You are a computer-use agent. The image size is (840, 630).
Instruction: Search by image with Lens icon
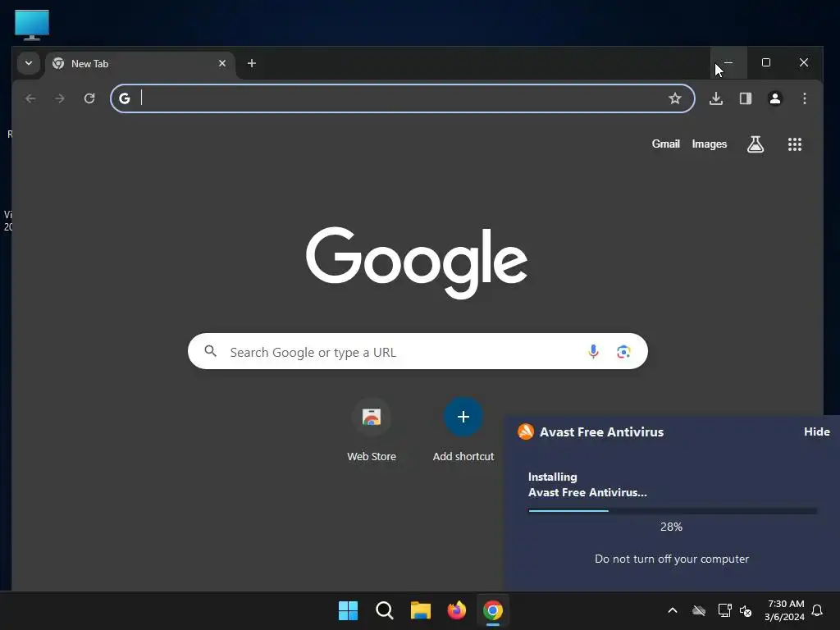click(x=623, y=351)
